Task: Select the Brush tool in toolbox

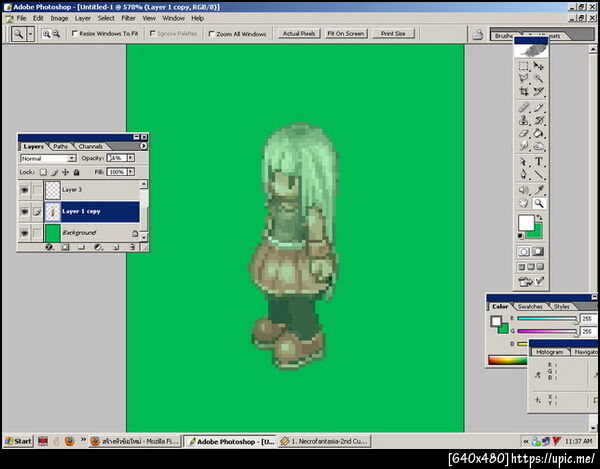Action: click(538, 107)
